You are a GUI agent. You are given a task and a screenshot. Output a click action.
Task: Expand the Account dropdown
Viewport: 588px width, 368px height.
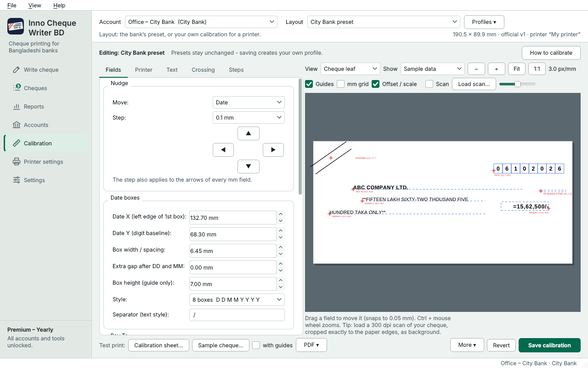point(201,22)
